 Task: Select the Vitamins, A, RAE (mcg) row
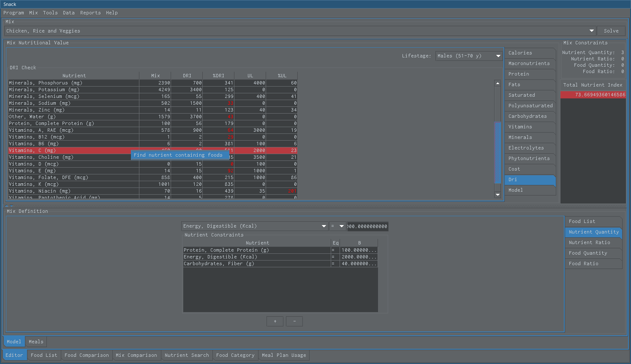[x=153, y=130]
